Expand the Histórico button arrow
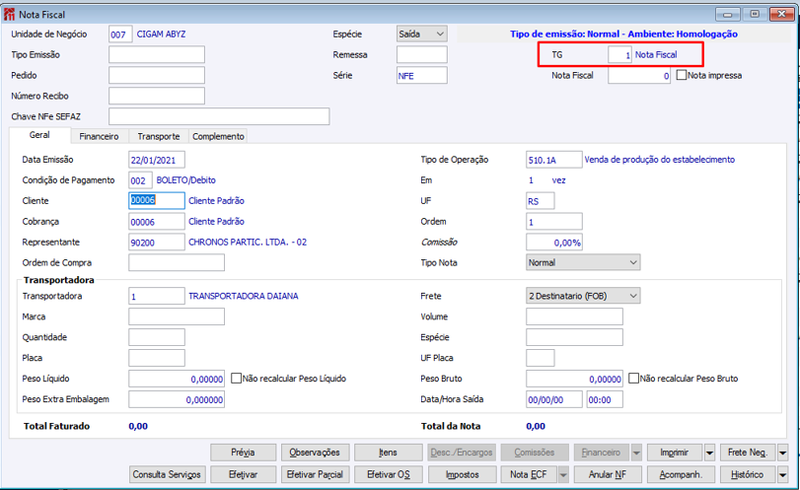The height and width of the screenshot is (490, 800). tap(783, 475)
